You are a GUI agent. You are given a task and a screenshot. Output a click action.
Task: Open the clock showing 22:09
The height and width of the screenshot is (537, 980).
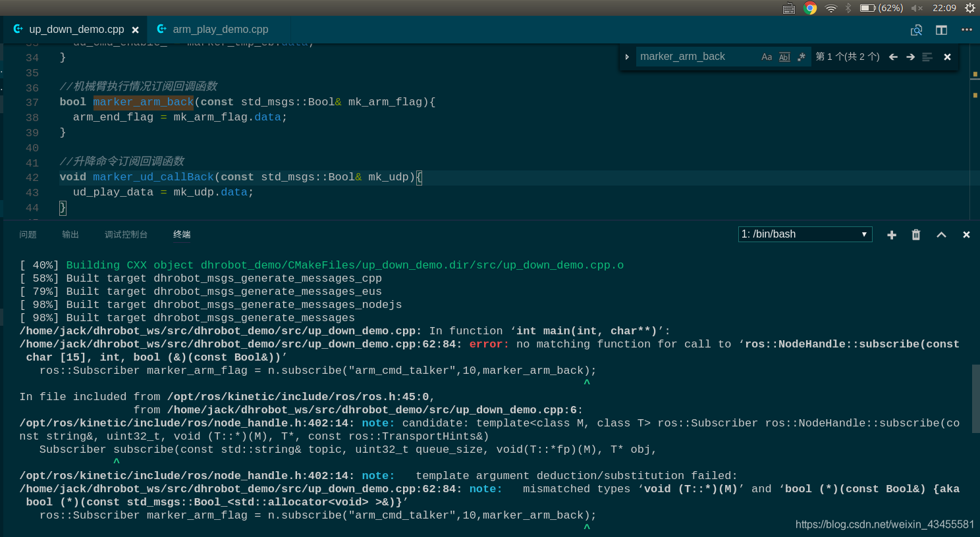point(944,8)
